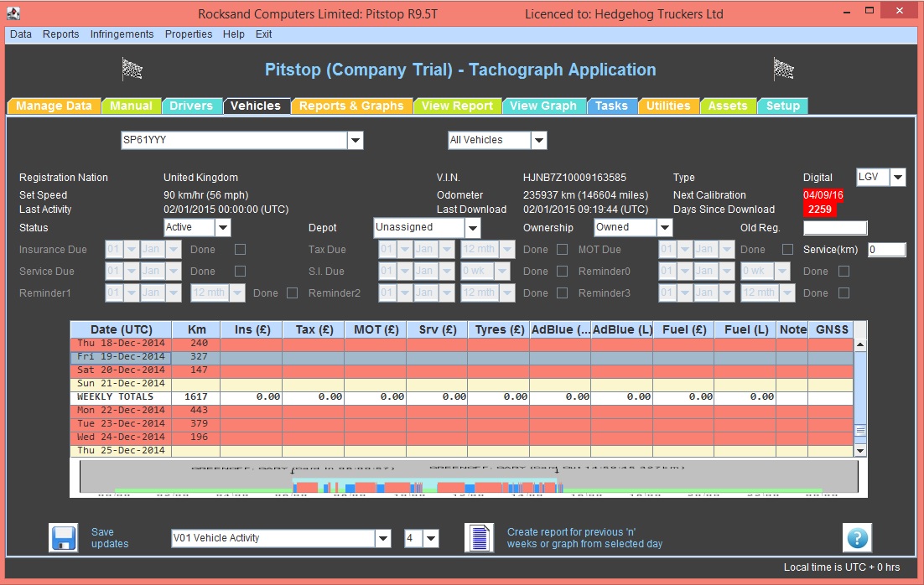Click the Km column header
Screen dimensions: 924x585
point(196,329)
